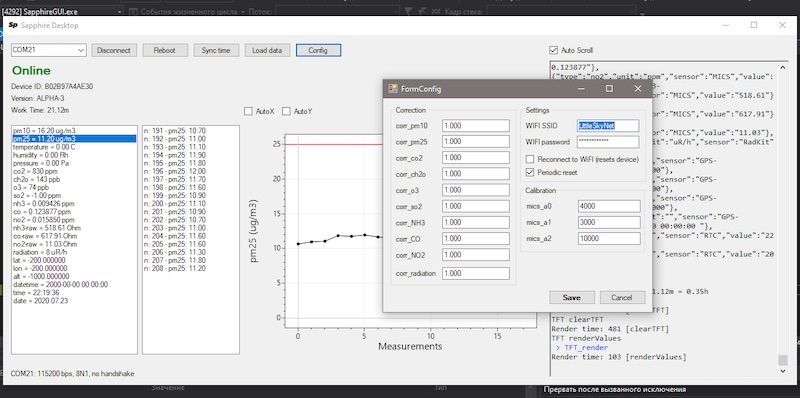Check Reconnect to WiFi option
The width and height of the screenshot is (800, 398).
click(x=530, y=160)
